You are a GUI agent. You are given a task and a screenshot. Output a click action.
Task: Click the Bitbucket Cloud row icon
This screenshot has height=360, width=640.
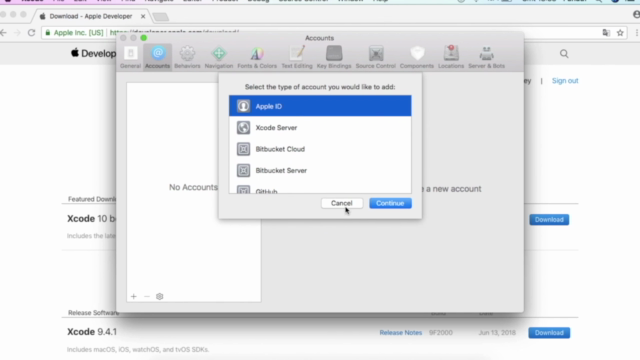(243, 149)
